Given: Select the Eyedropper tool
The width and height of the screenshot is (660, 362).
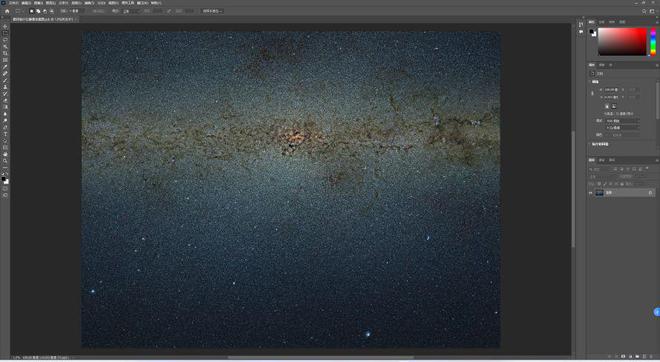Looking at the screenshot, I should point(5,67).
